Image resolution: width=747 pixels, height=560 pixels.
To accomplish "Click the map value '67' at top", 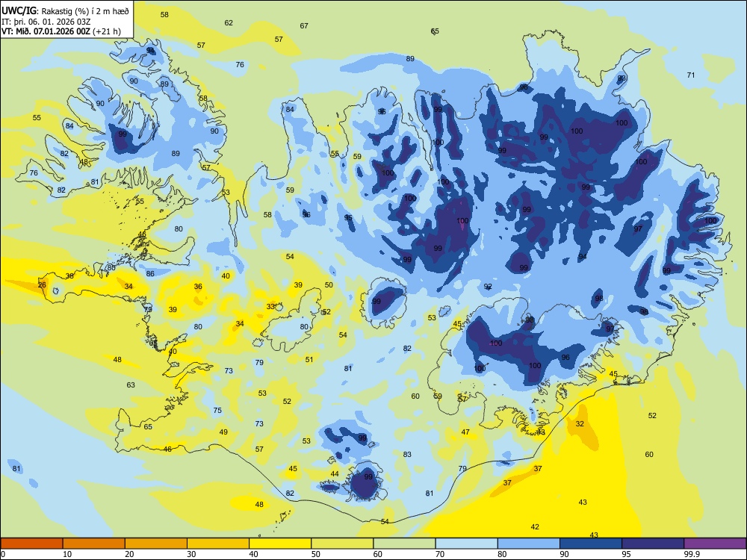I will 304,25.
